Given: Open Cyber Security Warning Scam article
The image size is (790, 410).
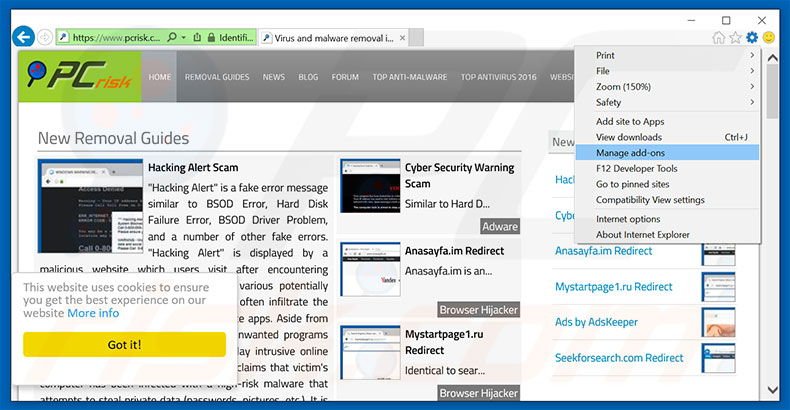Looking at the screenshot, I should [x=459, y=175].
